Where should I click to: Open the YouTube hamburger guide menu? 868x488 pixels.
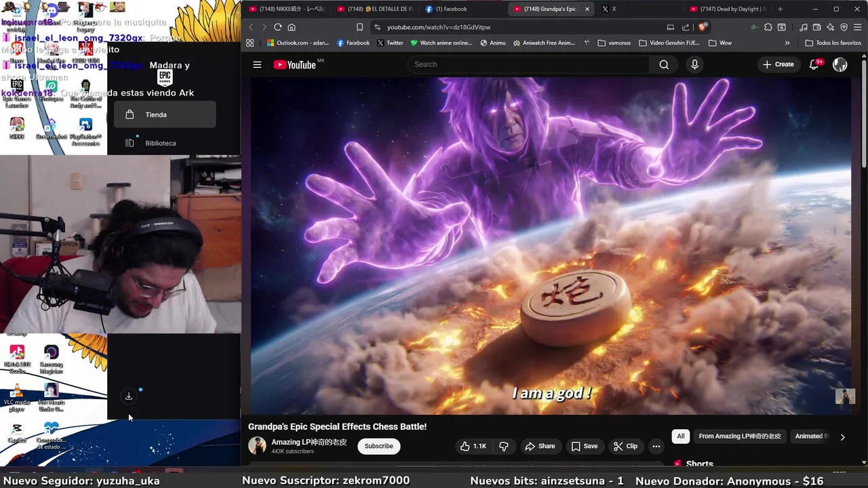pos(257,64)
